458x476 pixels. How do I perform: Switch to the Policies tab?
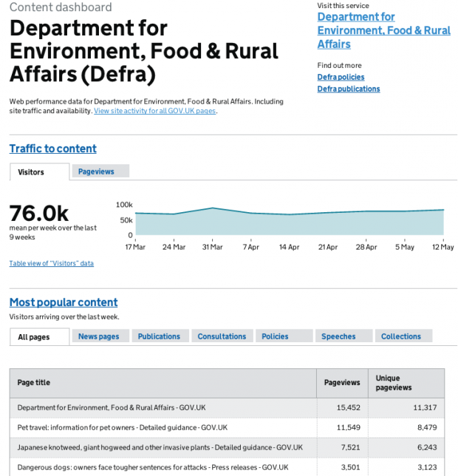click(x=284, y=336)
